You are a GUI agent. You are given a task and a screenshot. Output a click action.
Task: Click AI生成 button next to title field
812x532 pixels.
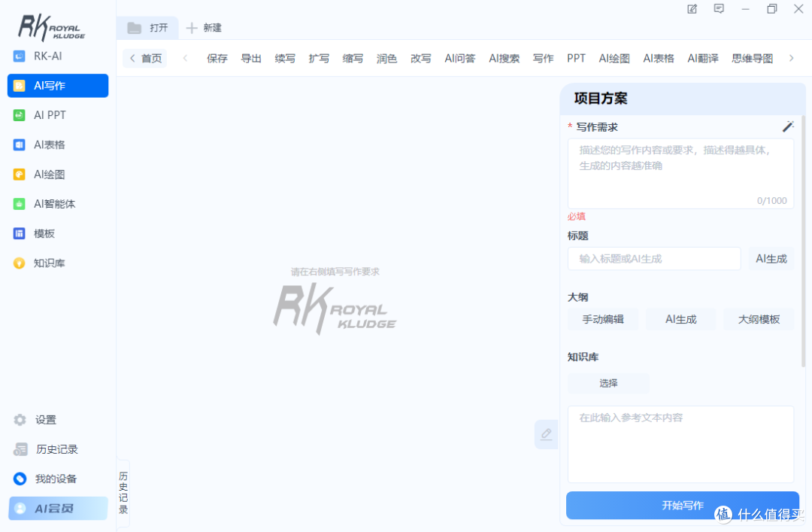(x=771, y=258)
